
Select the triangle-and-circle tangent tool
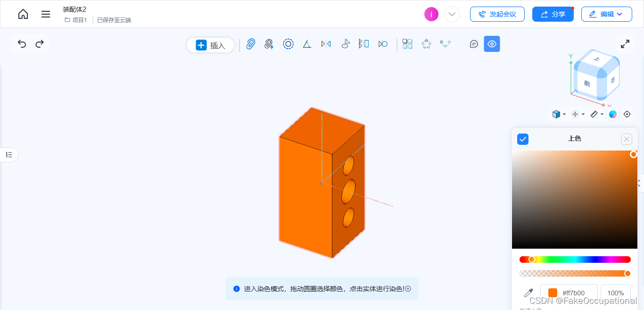[x=383, y=44]
